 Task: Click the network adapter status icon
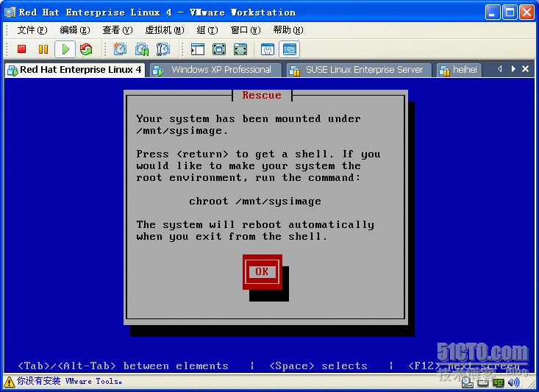pyautogui.click(x=498, y=382)
